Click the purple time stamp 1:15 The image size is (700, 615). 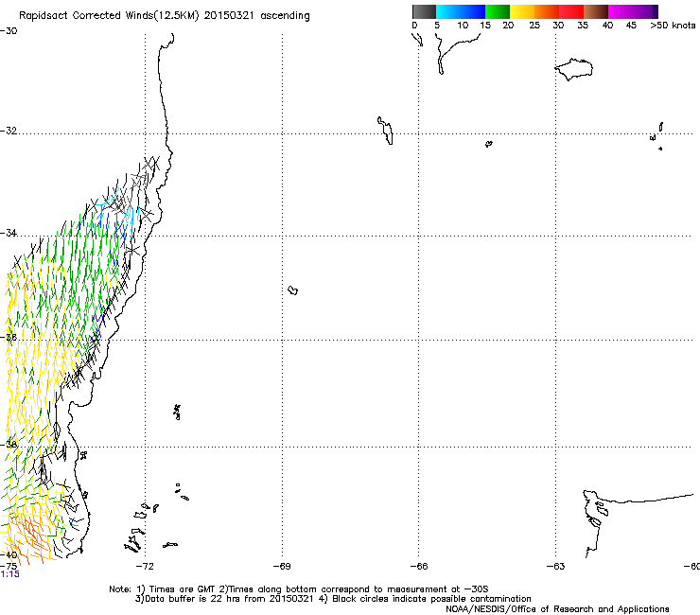[9, 574]
